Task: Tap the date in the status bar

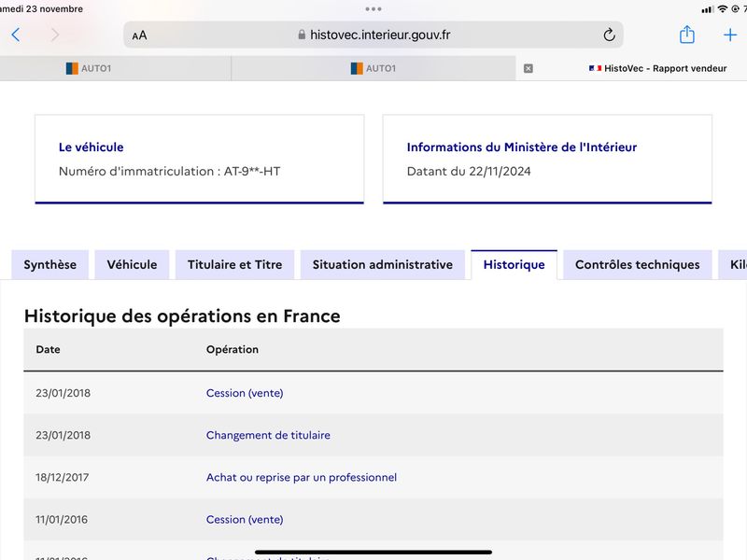Action: [x=41, y=8]
